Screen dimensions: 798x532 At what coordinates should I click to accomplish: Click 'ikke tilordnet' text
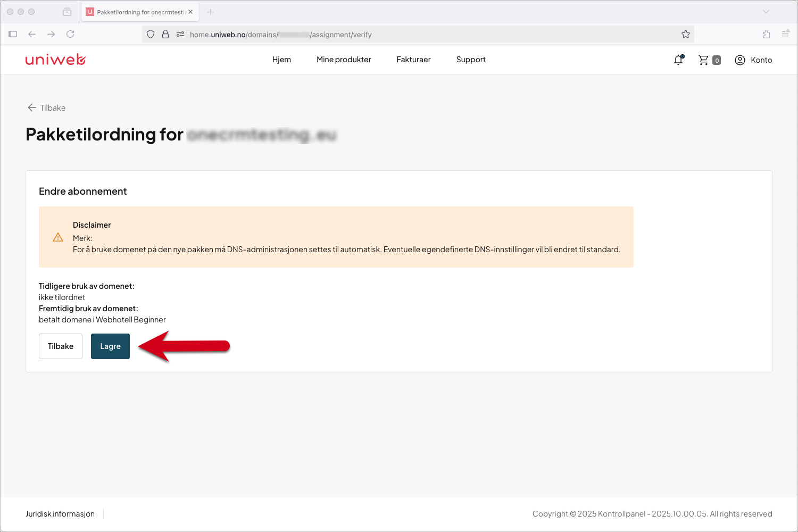pyautogui.click(x=62, y=297)
